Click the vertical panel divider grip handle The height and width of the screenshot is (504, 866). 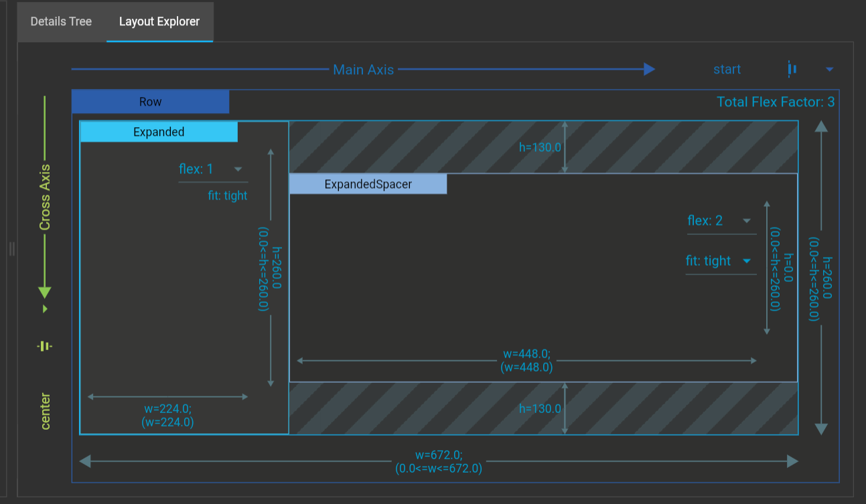point(11,248)
